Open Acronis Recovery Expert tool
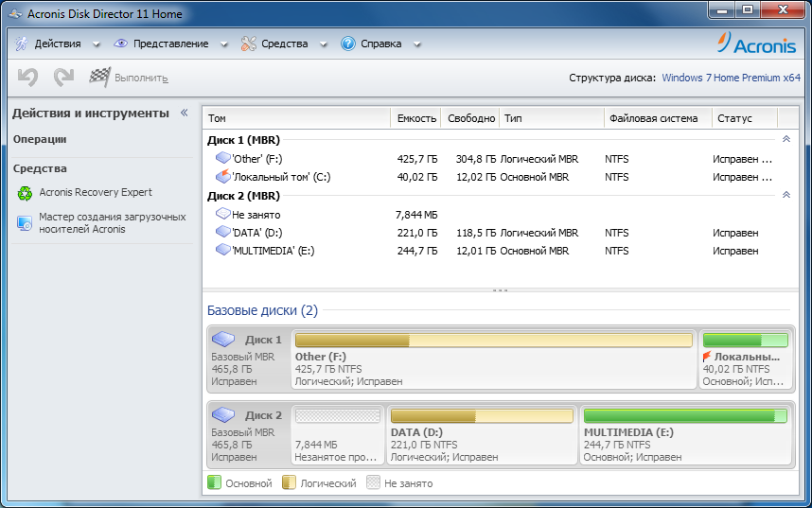 tap(95, 192)
